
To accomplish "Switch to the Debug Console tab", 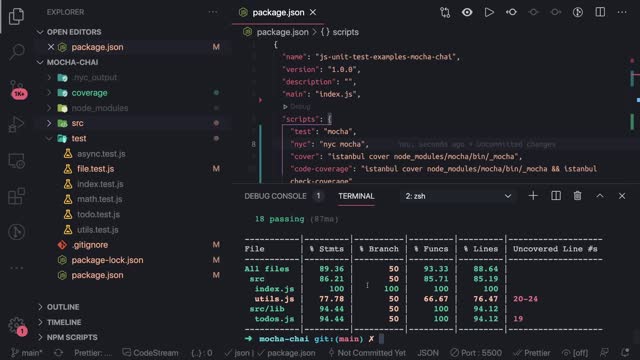I will (275, 196).
